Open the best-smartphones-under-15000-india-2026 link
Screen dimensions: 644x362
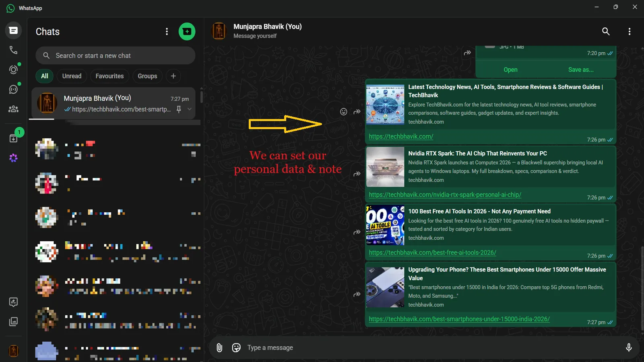(459, 319)
